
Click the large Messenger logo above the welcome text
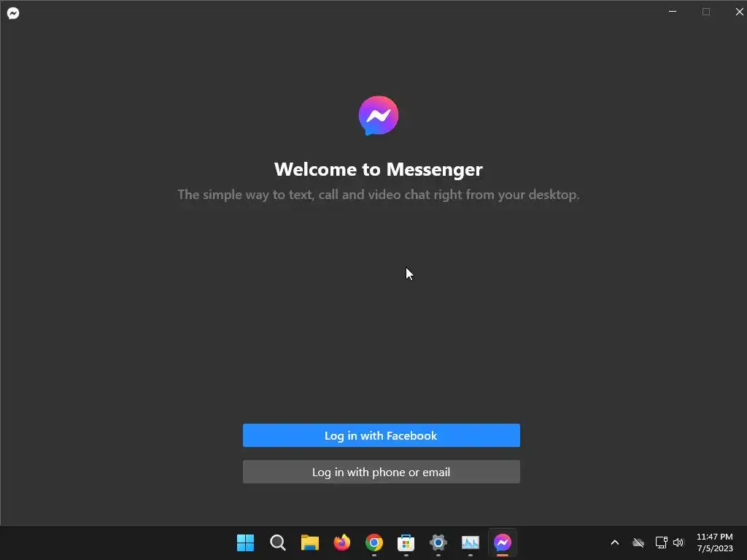379,116
